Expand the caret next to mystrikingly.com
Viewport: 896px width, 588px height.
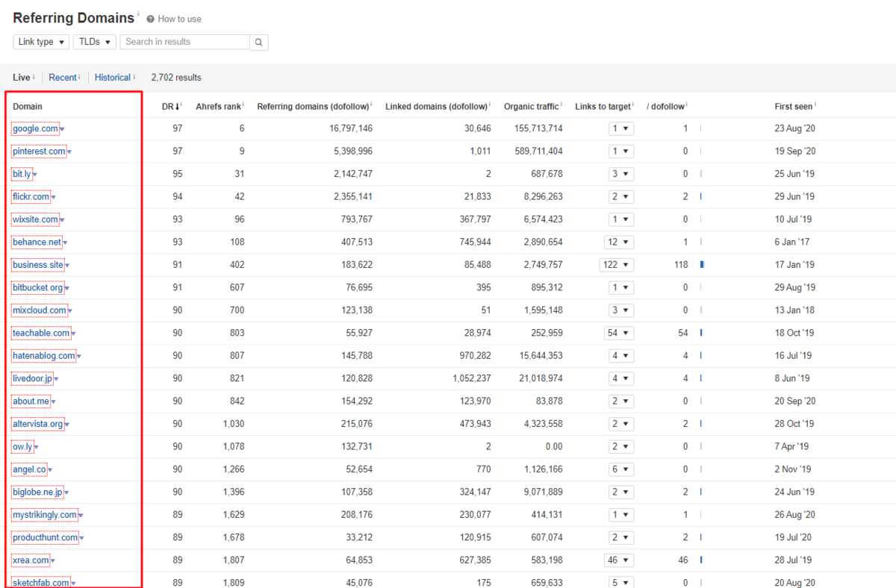tap(81, 516)
